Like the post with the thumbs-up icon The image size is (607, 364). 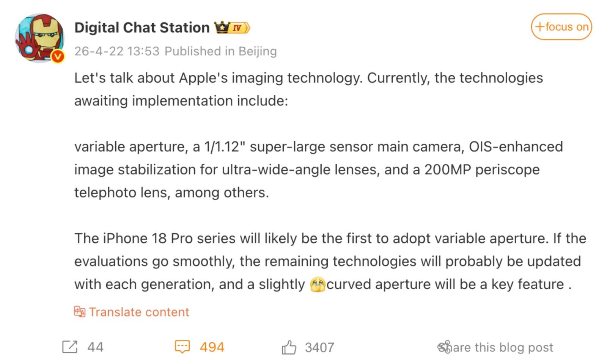(289, 347)
